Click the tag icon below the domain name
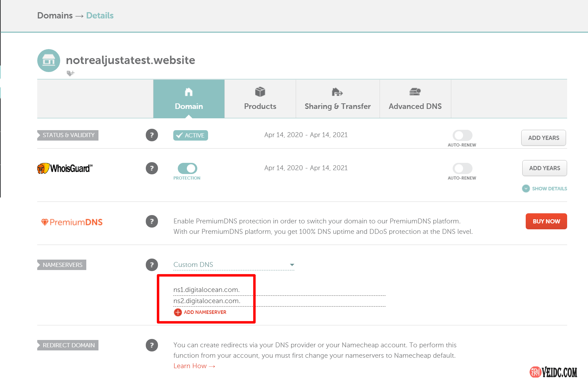 click(71, 73)
